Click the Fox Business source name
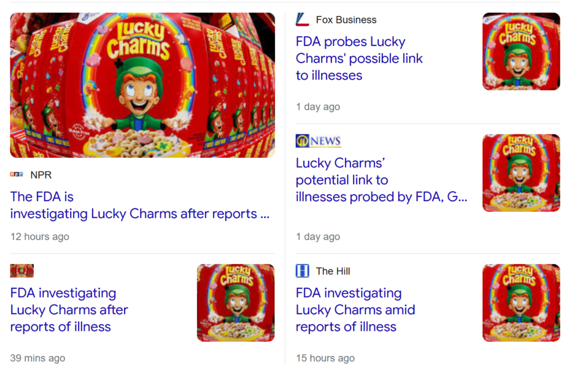The image size is (588, 375). pyautogui.click(x=346, y=20)
